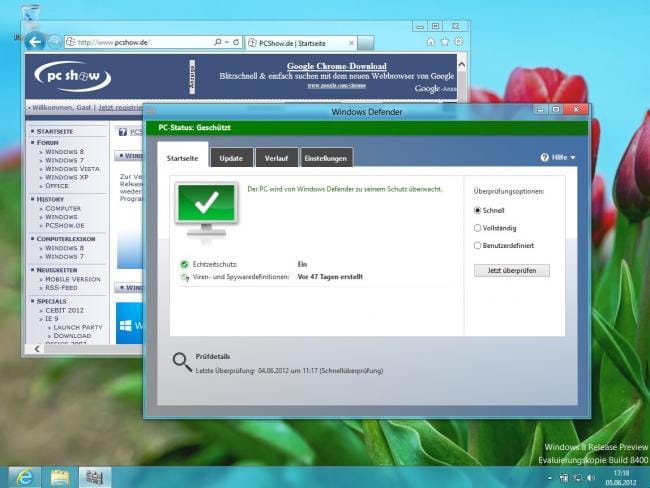This screenshot has height=488, width=650.
Task: Click the IE vertical scrollbar up arrow
Action: (462, 64)
